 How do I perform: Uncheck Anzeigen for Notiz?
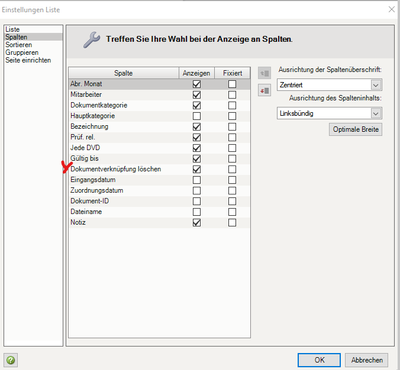pyautogui.click(x=197, y=223)
